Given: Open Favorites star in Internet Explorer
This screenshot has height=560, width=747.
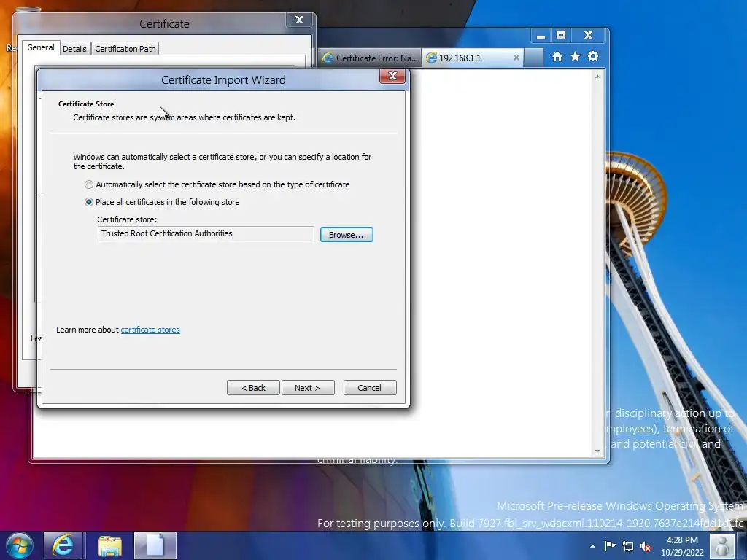Looking at the screenshot, I should (575, 57).
